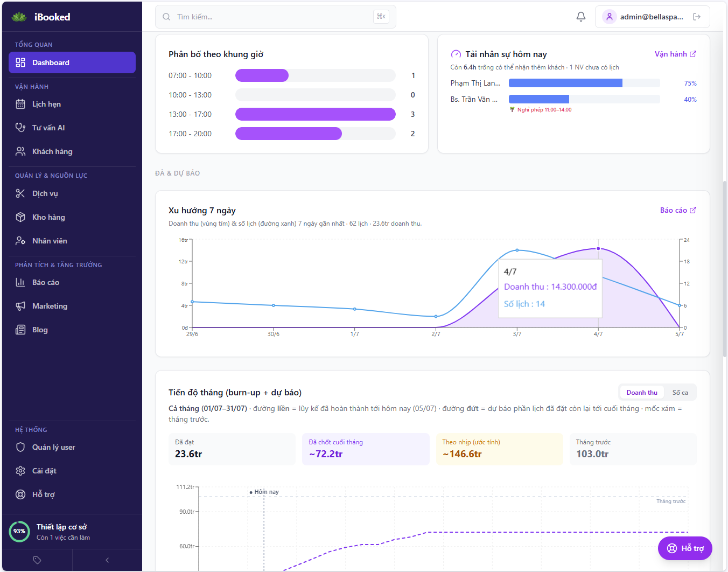Click the Hôm nay chart marker label
The image size is (728, 572).
(x=264, y=492)
